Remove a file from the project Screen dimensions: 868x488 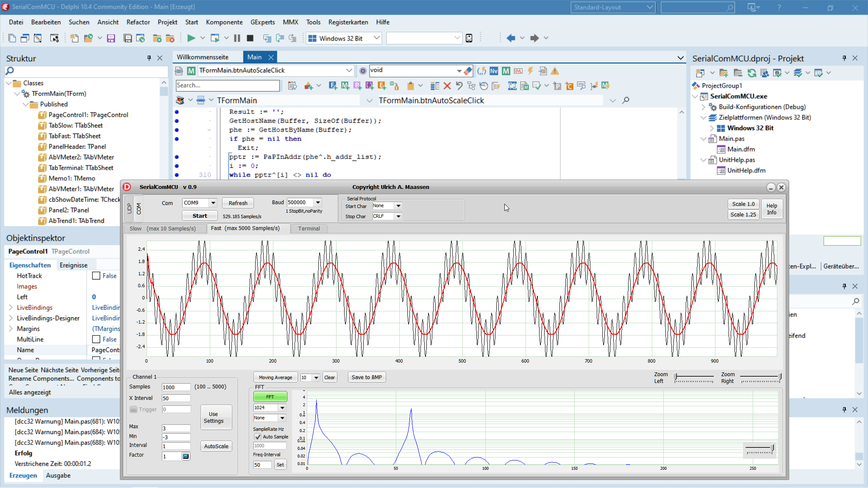(170, 38)
